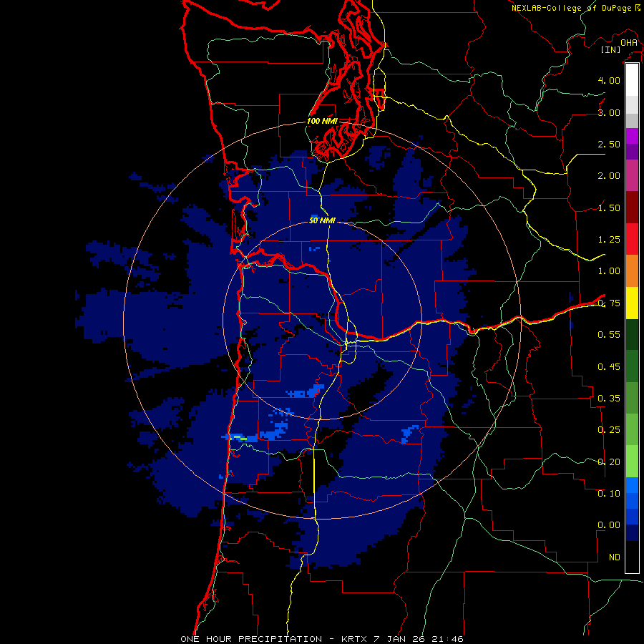Select the dark red legend swatch near 1.50
The width and height of the screenshot is (644, 644).
(x=632, y=207)
